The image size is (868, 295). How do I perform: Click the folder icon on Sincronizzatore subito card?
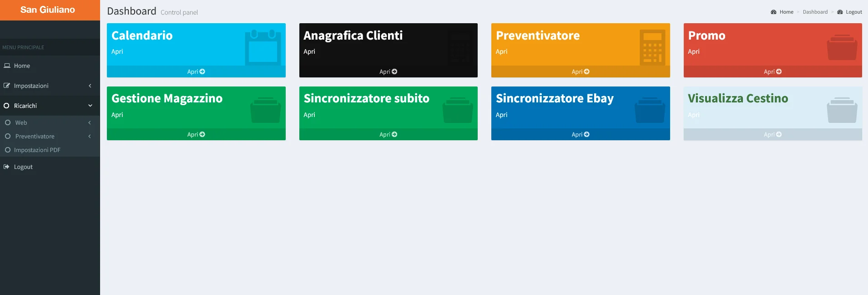pos(458,110)
